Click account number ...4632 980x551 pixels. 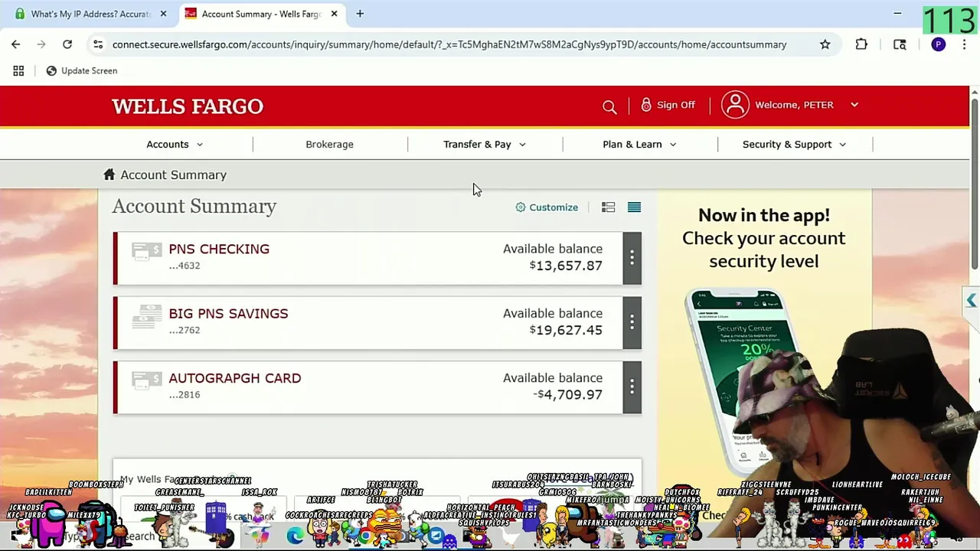(184, 266)
